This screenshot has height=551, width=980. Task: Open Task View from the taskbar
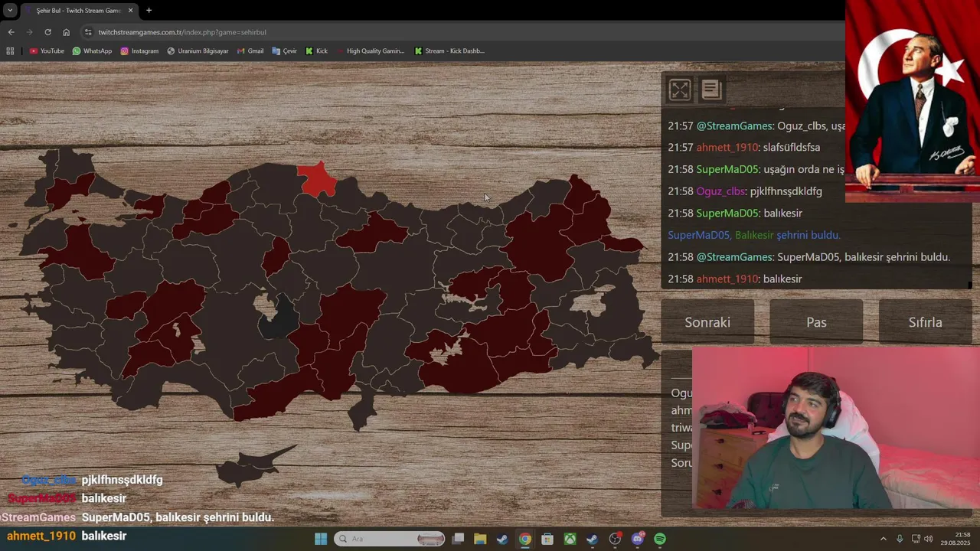(x=458, y=539)
